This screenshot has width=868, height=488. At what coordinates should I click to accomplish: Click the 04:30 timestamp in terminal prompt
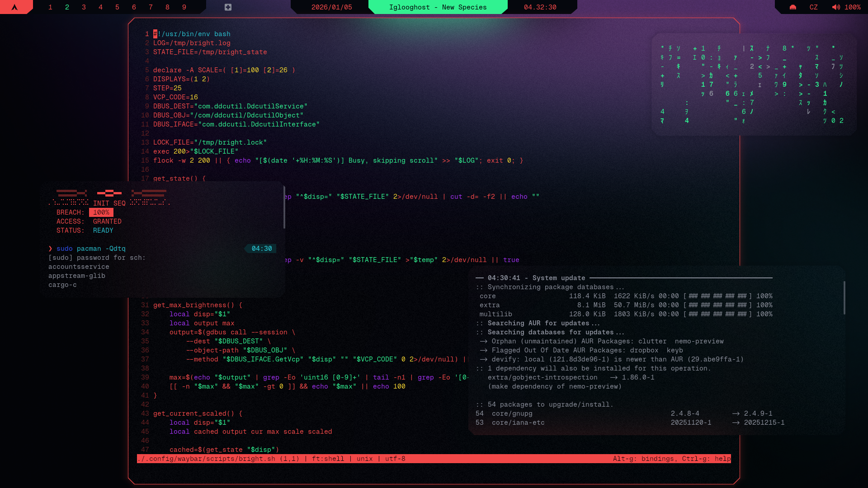pos(261,249)
